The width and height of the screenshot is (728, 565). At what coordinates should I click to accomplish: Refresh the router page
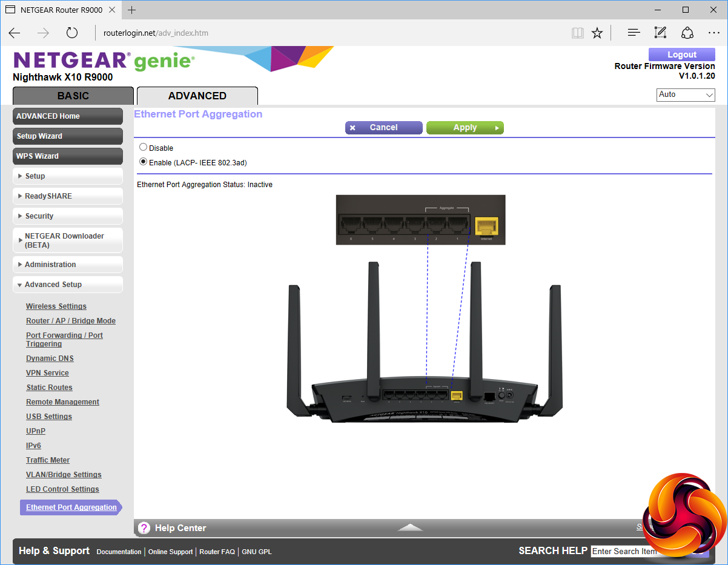72,33
